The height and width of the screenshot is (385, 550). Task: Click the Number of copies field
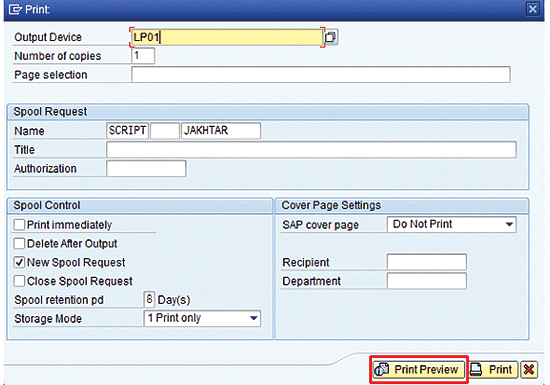143,56
